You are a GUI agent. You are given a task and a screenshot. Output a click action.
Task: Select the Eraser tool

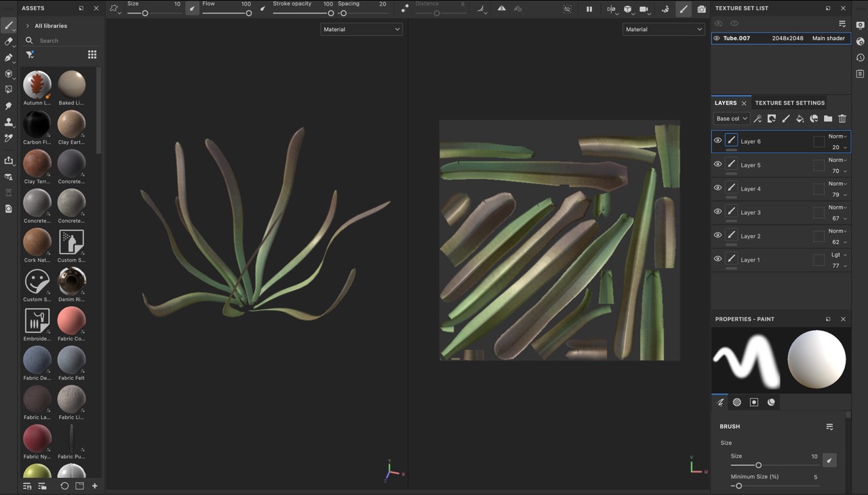(9, 41)
